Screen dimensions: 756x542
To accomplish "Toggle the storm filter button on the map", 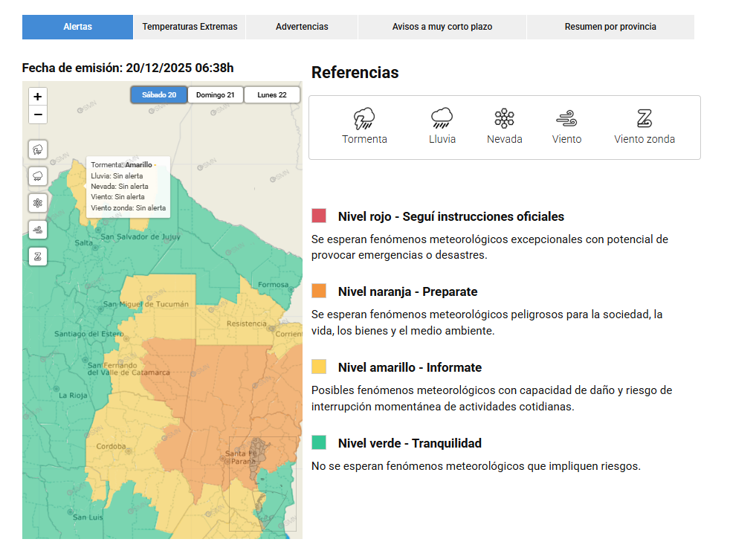I will (38, 149).
